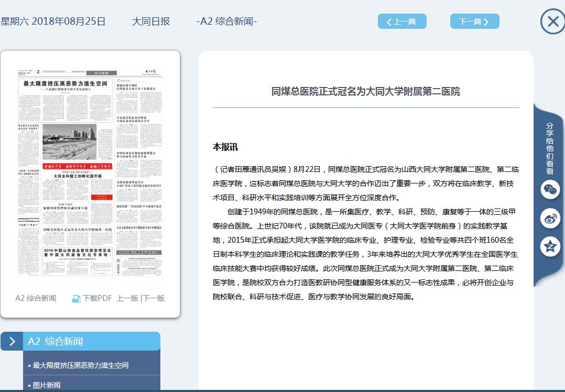Select the 大同全科盟三创孵化园开园 headline in the page preview
Image resolution: width=565 pixels, height=392 pixels.
(78, 176)
